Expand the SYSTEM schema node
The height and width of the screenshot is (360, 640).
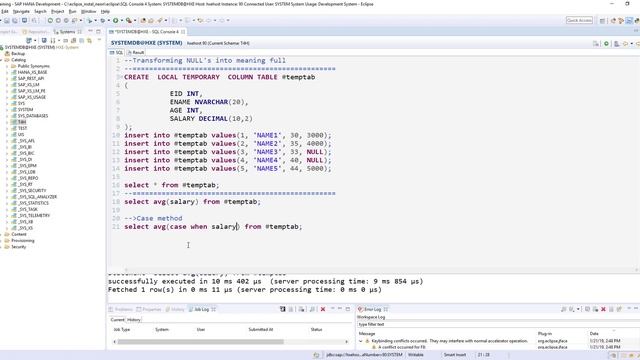[7, 110]
